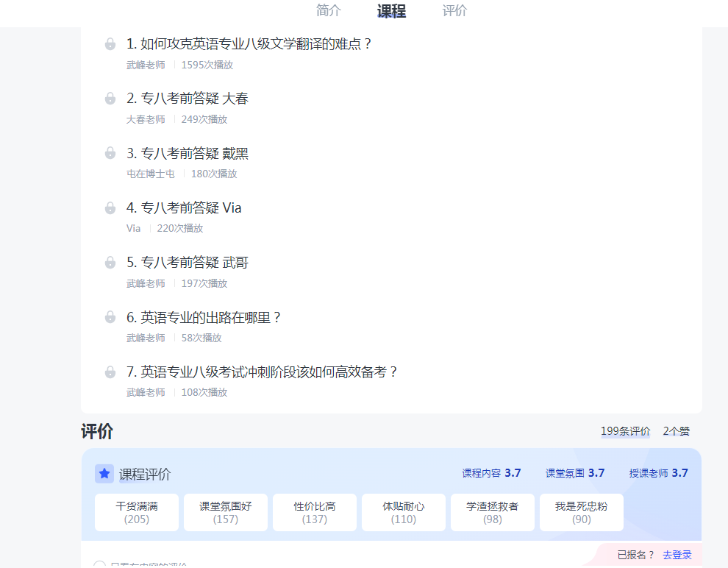Switch to the 简介 tab

click(329, 11)
